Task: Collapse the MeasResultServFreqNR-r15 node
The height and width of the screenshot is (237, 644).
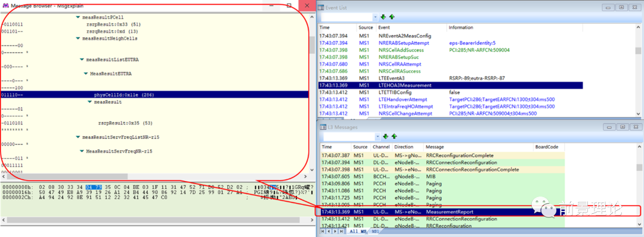Action: pyautogui.click(x=82, y=151)
